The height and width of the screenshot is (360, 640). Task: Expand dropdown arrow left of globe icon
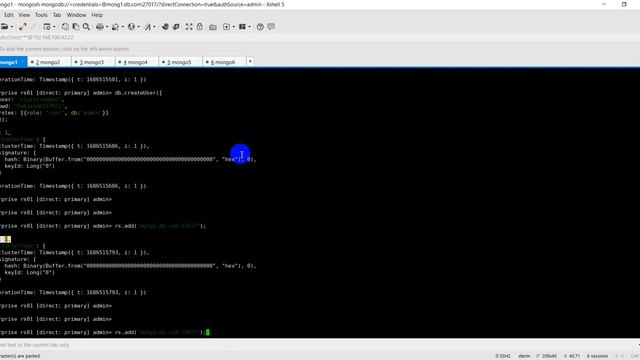point(122,27)
